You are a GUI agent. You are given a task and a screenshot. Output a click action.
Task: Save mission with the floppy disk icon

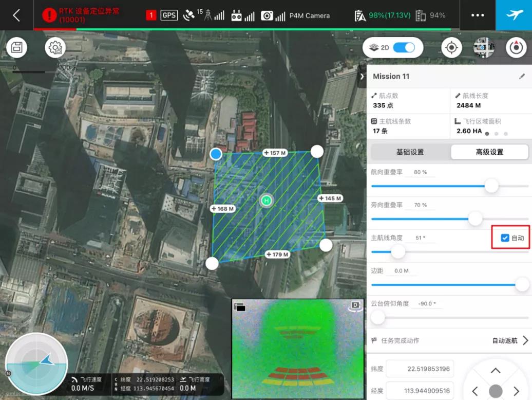pyautogui.click(x=16, y=48)
